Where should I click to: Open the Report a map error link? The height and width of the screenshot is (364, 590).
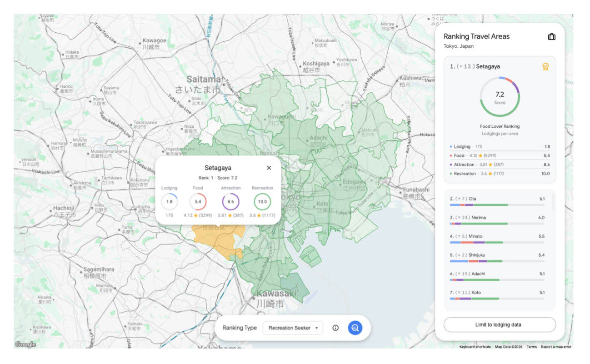(557, 346)
